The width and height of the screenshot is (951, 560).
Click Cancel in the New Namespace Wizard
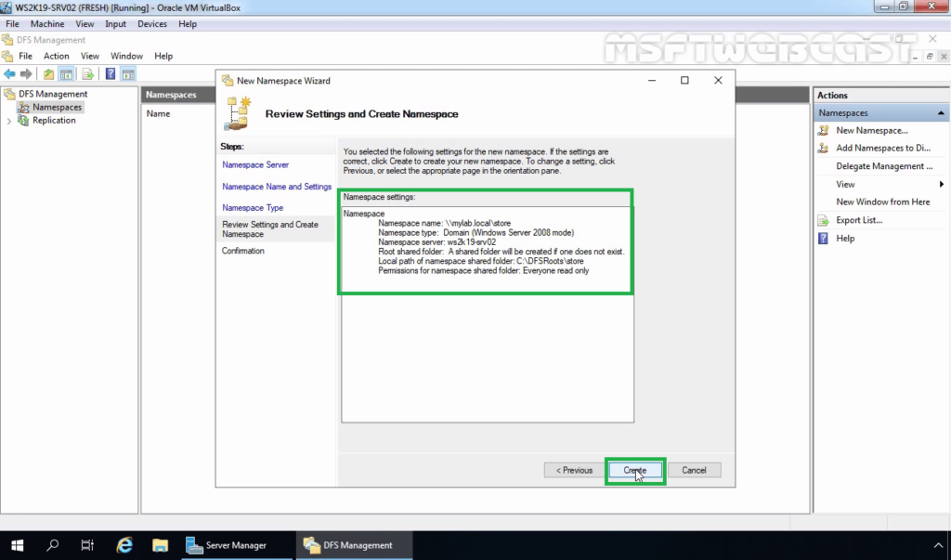[694, 470]
